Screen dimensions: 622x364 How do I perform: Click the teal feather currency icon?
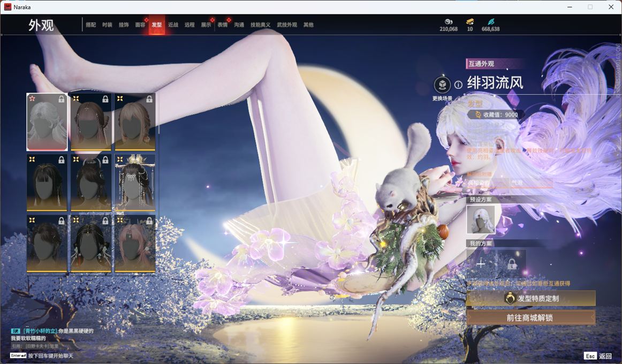(490, 21)
